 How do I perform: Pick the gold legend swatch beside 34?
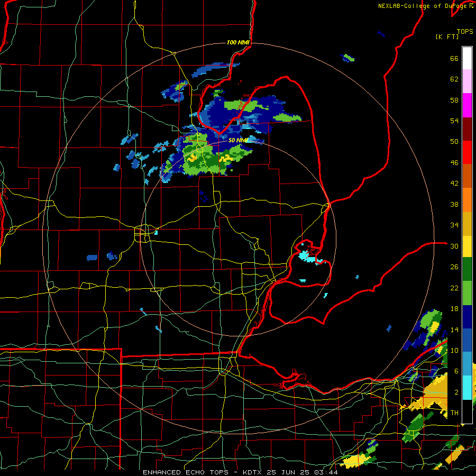click(467, 224)
